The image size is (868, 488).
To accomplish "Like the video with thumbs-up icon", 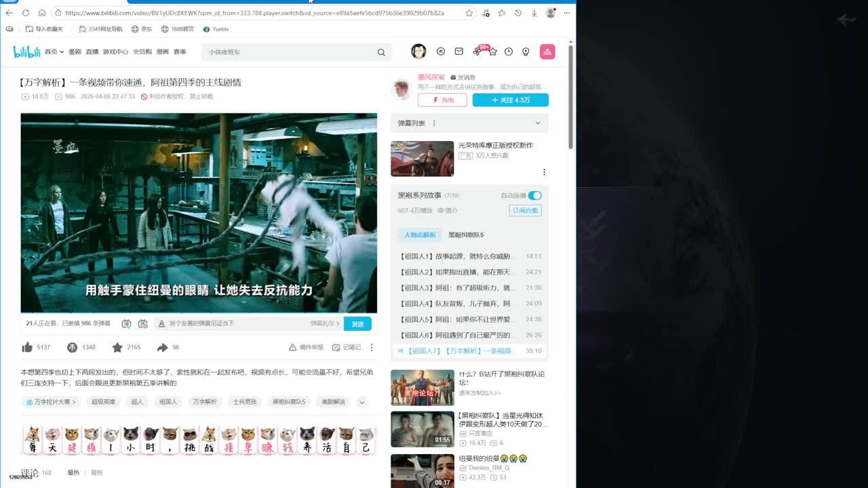I will (x=27, y=347).
